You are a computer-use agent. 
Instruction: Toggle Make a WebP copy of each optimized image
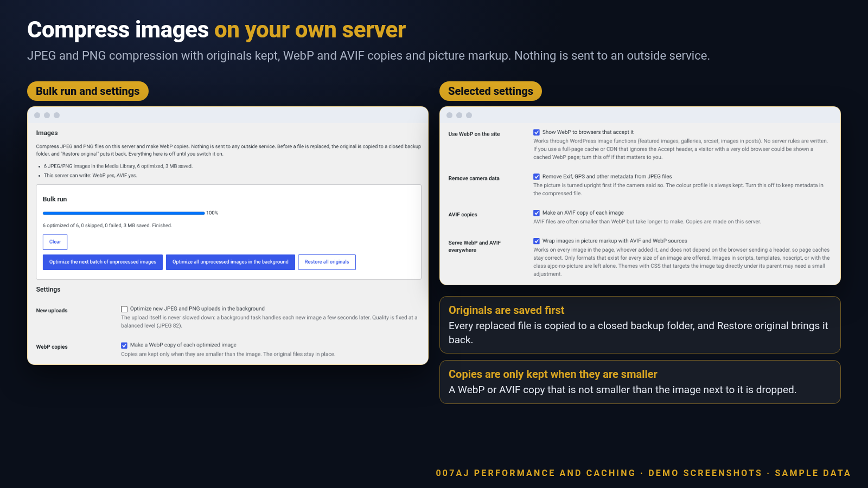pos(124,345)
